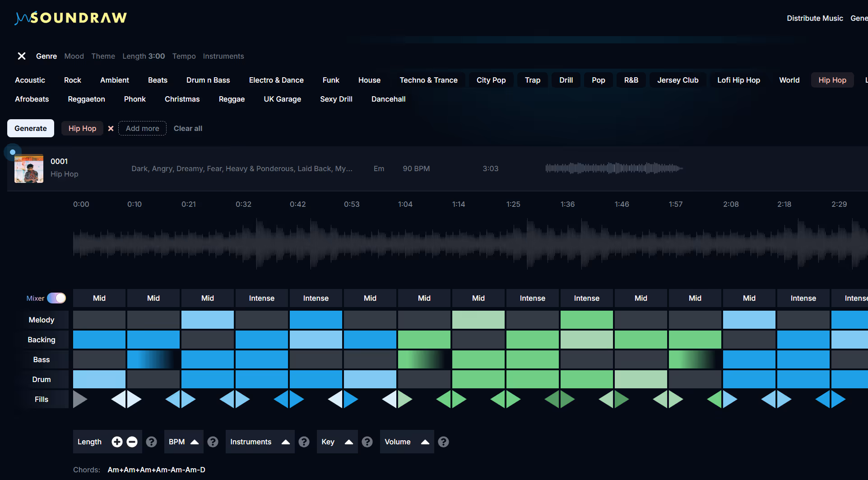This screenshot has height=480, width=868.
Task: Click the Length minus icon
Action: [132, 442]
